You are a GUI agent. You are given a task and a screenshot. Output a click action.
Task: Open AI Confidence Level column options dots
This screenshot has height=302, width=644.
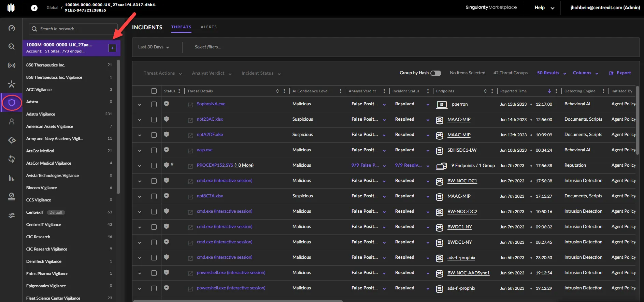(341, 91)
